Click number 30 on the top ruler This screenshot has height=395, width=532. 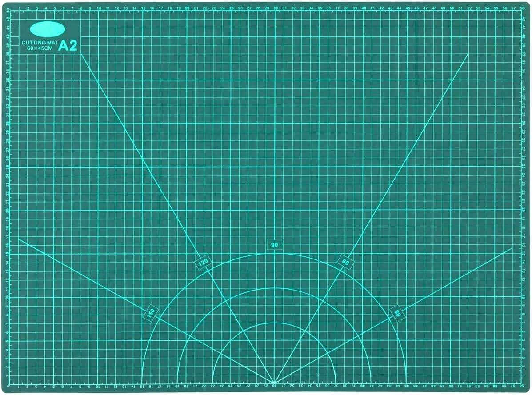point(275,8)
